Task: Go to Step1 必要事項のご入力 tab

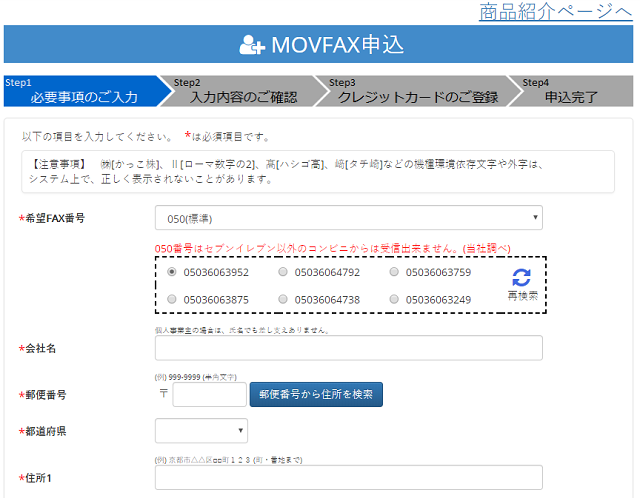Action: pyautogui.click(x=80, y=91)
